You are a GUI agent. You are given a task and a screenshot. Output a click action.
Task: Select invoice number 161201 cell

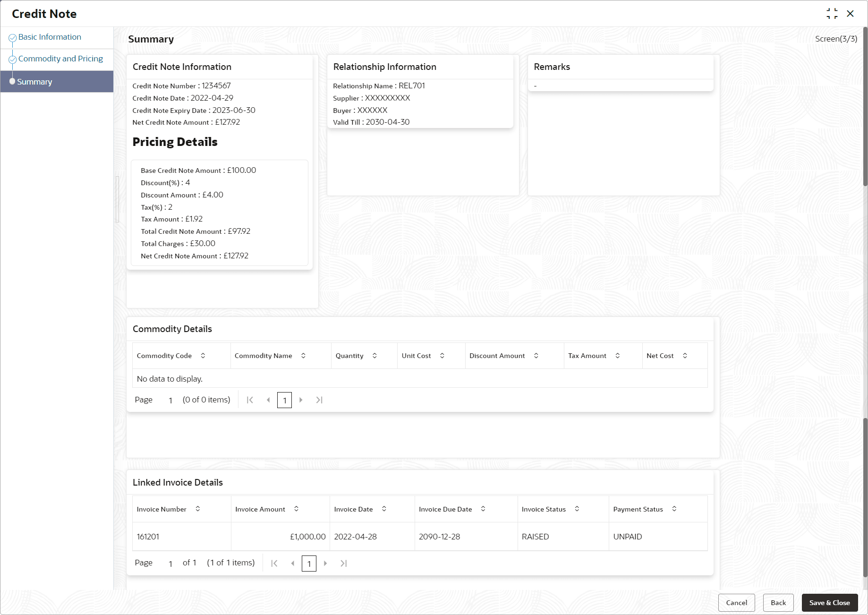[182, 537]
